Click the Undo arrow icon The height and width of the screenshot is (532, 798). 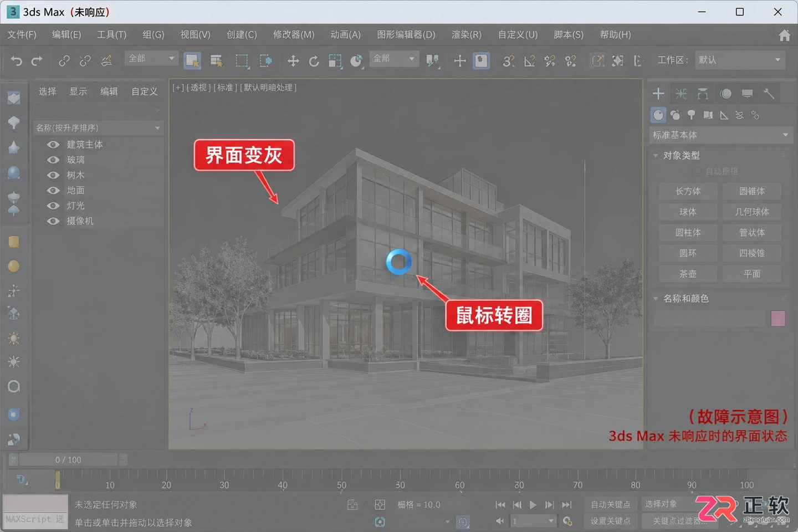tap(17, 60)
